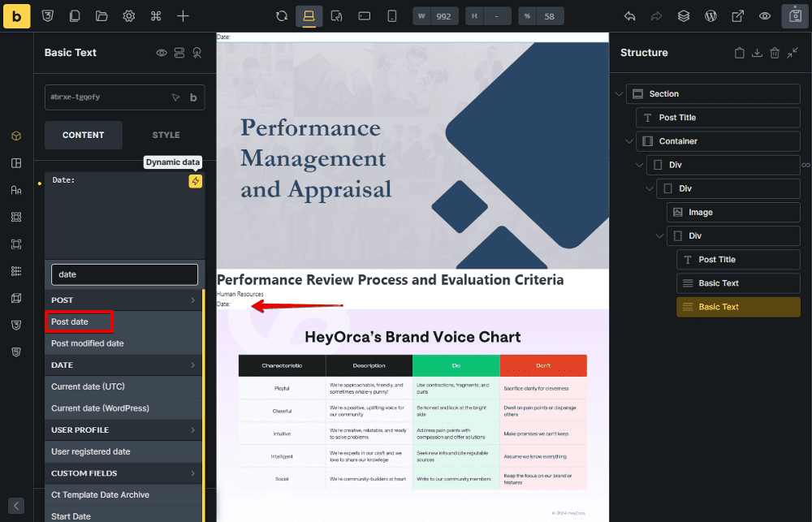
Task: Expand the POST group chevron
Action: click(x=192, y=300)
